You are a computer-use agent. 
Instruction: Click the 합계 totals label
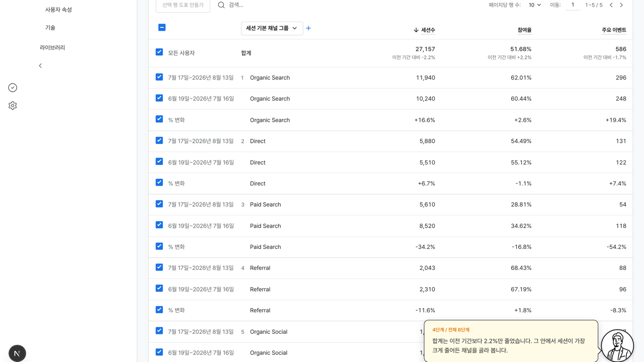(x=246, y=53)
